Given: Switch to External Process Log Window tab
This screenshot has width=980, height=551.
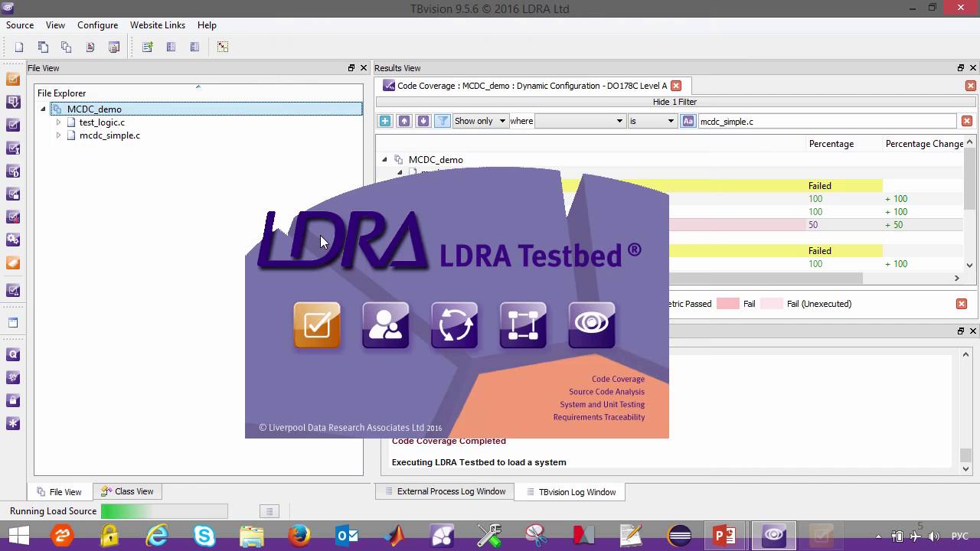Looking at the screenshot, I should click(444, 491).
